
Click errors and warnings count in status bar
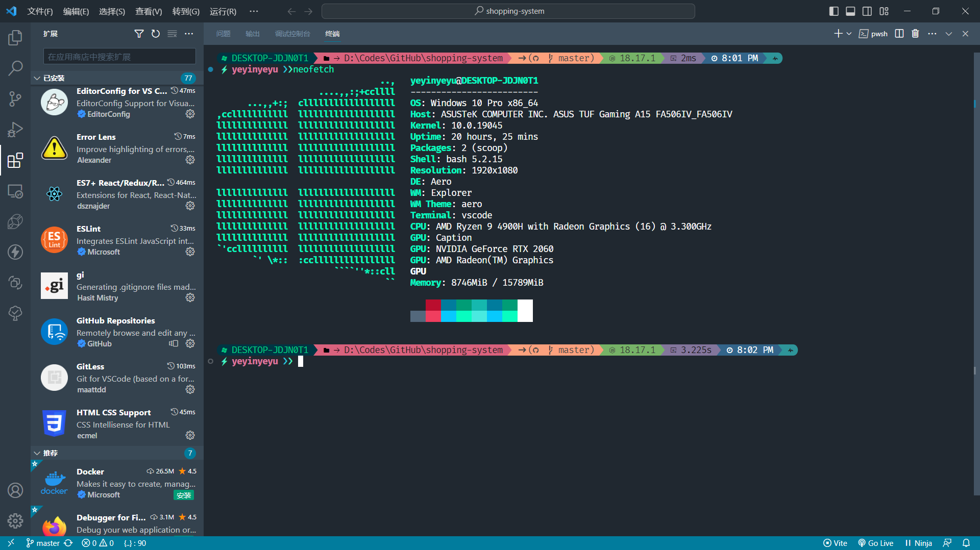98,543
